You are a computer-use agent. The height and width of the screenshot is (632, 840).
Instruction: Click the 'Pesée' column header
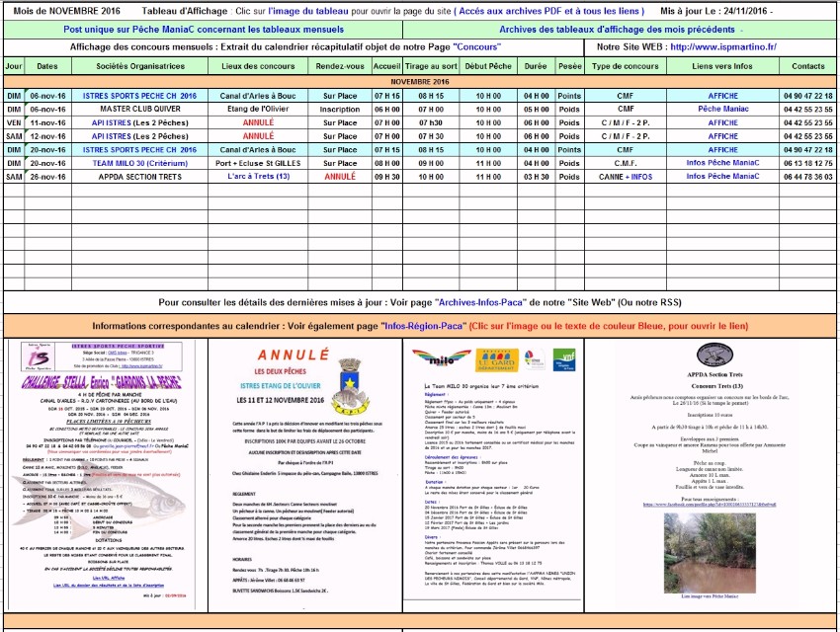pyautogui.click(x=569, y=66)
